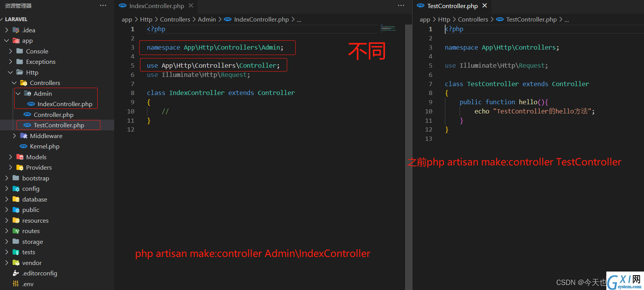Viewport: 644px width, 290px height.
Task: Open the explorer panel more actions menu
Action: coord(103,6)
